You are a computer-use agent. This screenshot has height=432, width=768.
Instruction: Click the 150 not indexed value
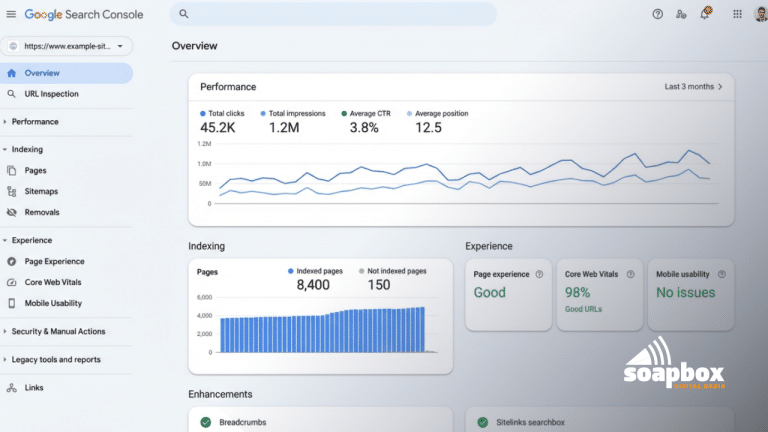[379, 285]
